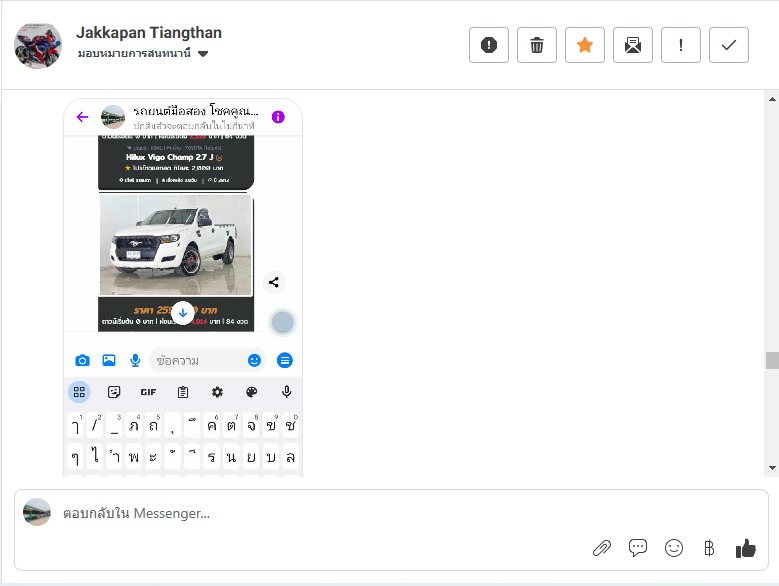Viewport: 779px width, 586px height.
Task: Click the keyboard grid apps icon
Action: [79, 392]
